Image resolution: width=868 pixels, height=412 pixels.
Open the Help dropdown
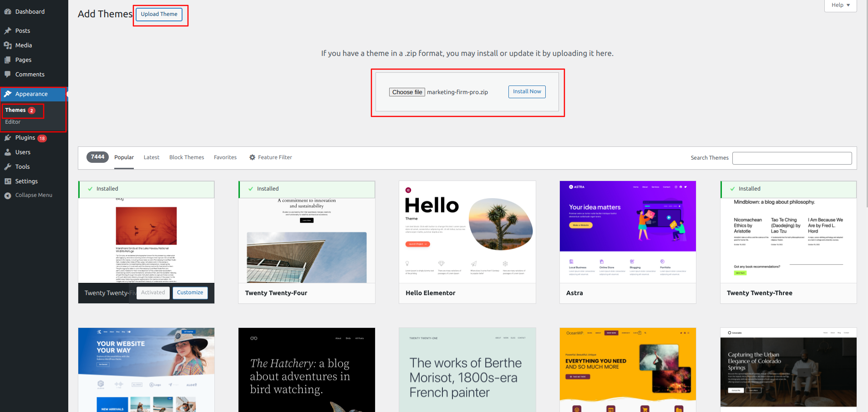[840, 5]
